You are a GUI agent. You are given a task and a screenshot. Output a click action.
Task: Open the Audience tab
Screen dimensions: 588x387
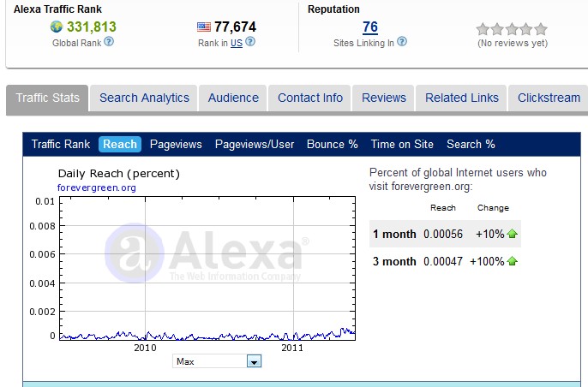[233, 98]
